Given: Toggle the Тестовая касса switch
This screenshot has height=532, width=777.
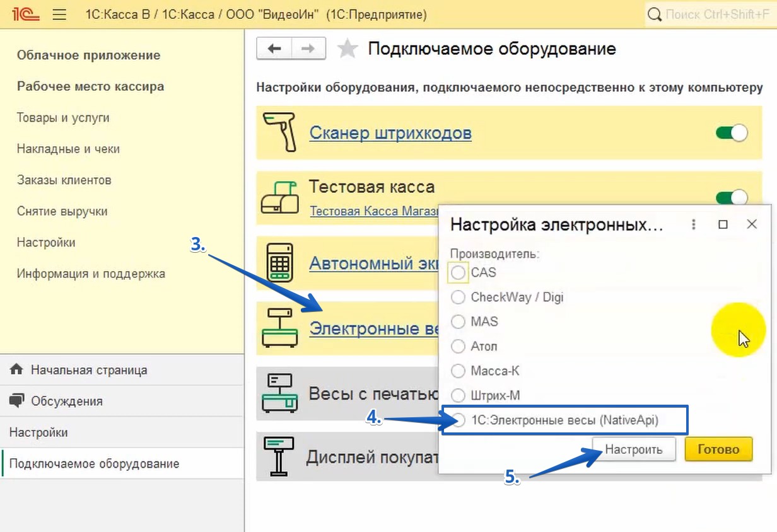Looking at the screenshot, I should [732, 197].
